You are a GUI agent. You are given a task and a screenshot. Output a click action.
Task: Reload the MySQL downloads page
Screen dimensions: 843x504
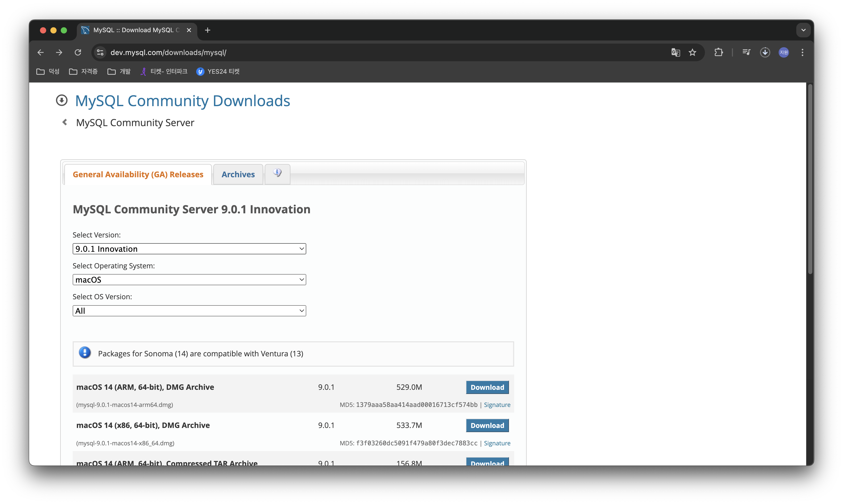(x=78, y=52)
